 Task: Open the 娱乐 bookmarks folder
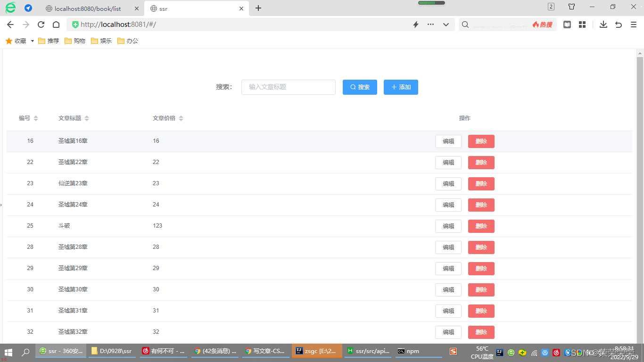tap(101, 41)
